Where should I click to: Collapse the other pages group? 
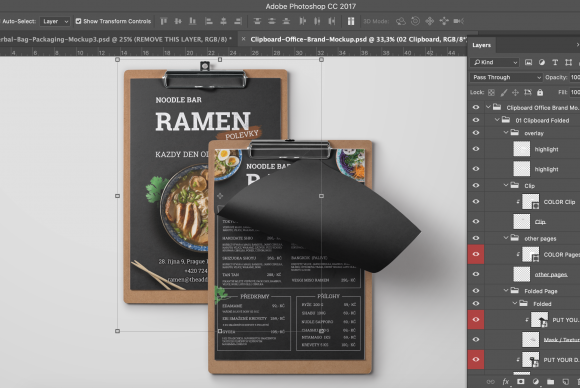506,238
